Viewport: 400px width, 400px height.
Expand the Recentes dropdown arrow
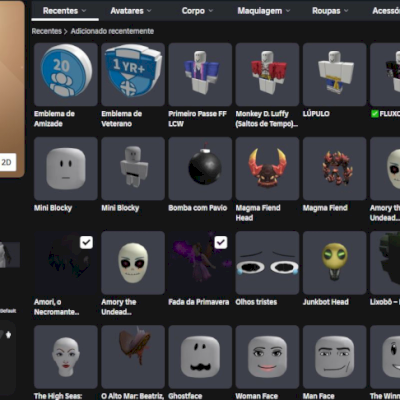[84, 11]
